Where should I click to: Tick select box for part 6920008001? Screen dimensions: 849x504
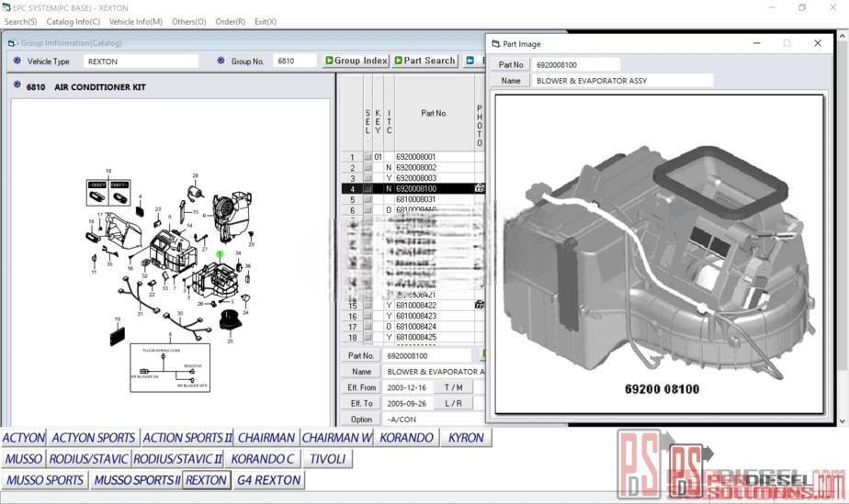368,157
